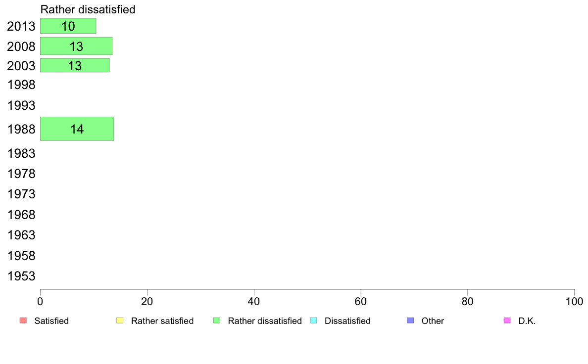The width and height of the screenshot is (588, 364).
Task: Click the Rather satisfied legend text
Action: (x=162, y=321)
